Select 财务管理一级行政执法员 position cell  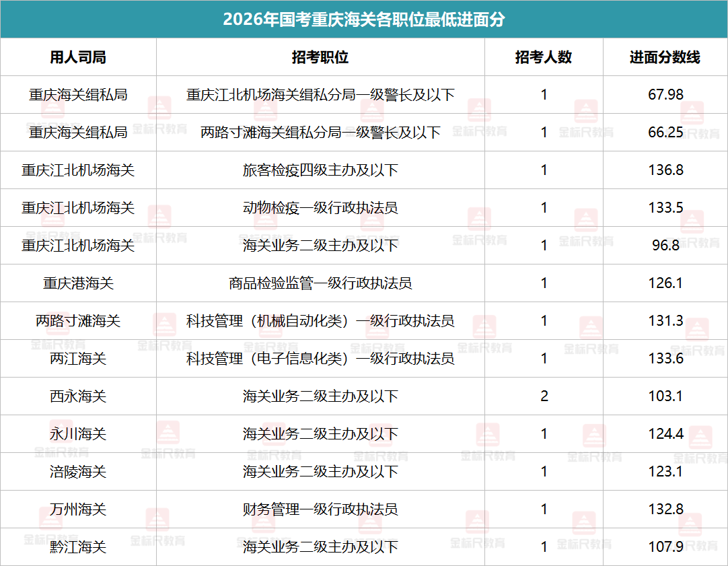320,509
